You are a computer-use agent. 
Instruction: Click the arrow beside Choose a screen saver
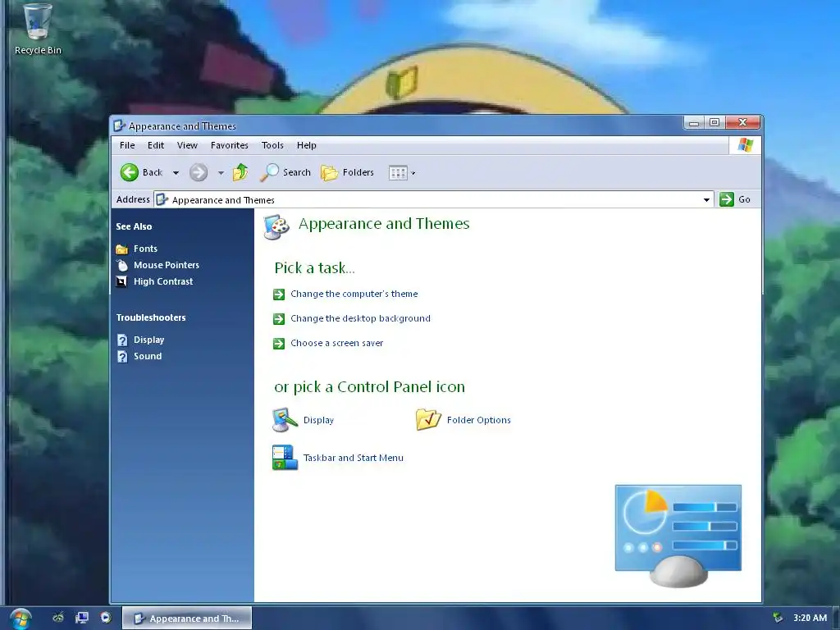click(x=279, y=344)
